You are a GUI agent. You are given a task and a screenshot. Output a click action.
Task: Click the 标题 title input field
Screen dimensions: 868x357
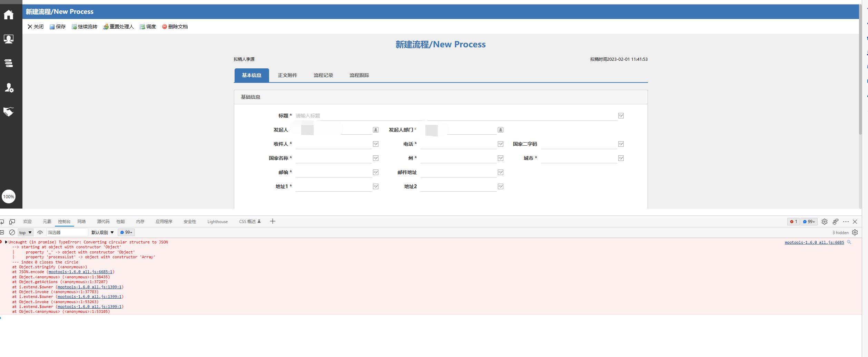coord(456,116)
